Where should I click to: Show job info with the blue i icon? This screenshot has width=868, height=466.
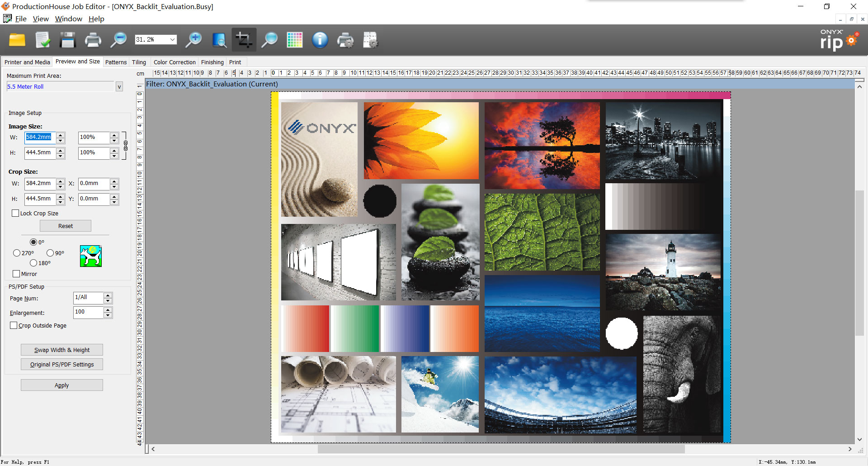tap(320, 40)
